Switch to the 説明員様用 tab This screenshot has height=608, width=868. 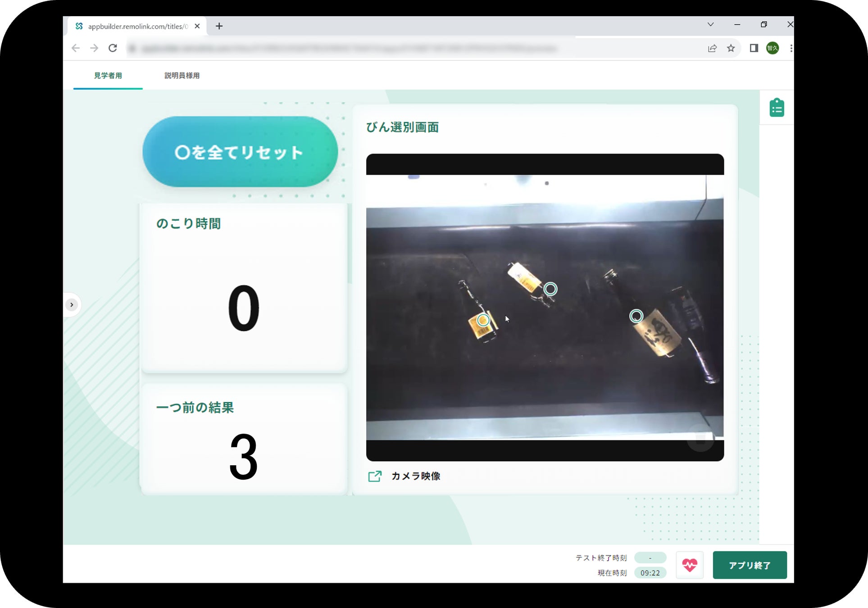[x=182, y=76]
